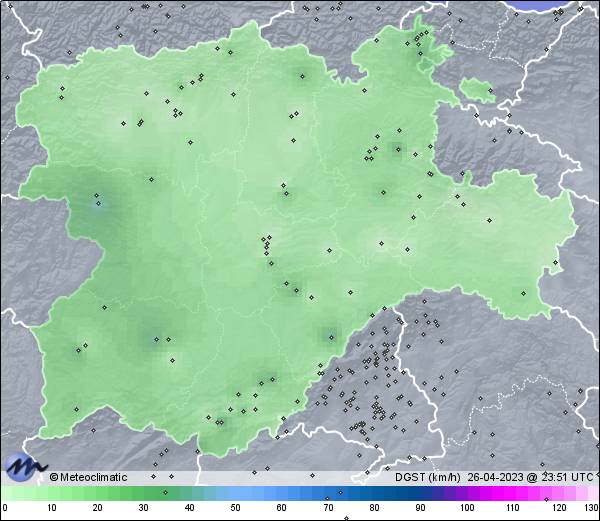Click the 26-04-2023 date text
Image resolution: width=600 pixels, height=521 pixels.
click(495, 477)
